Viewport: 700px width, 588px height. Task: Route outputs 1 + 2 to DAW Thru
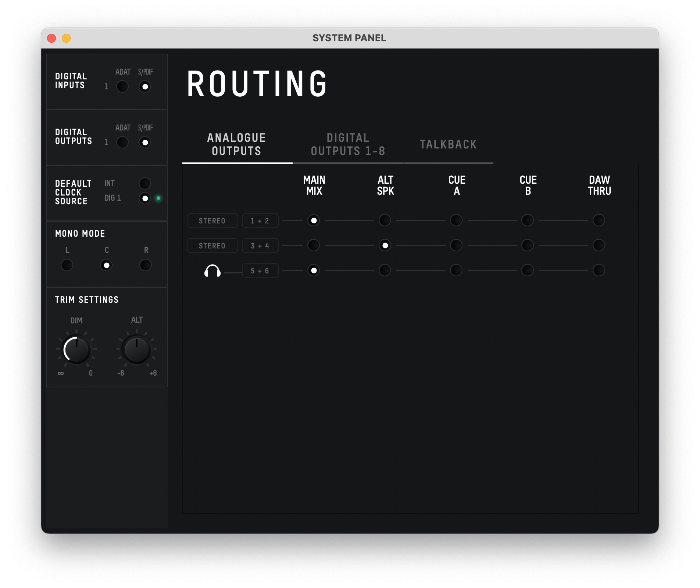tap(599, 220)
